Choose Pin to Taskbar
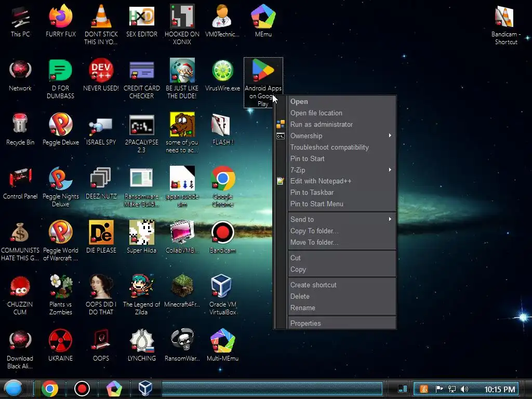 click(x=342, y=192)
